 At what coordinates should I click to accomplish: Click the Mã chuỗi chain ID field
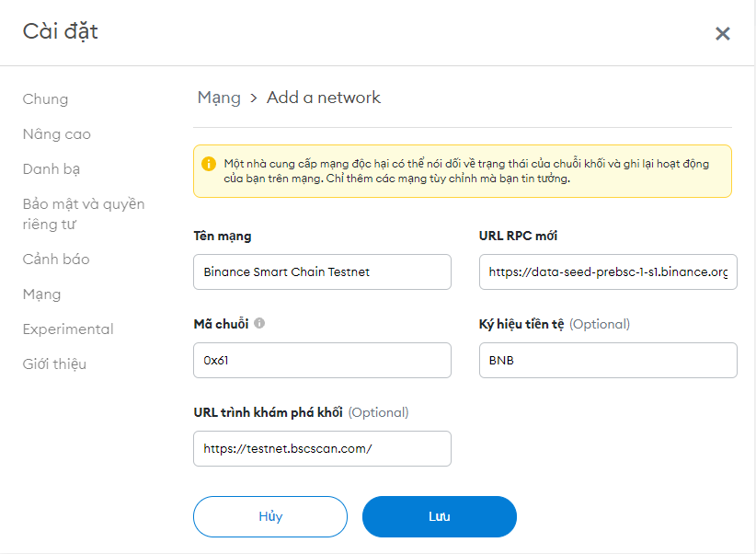click(x=322, y=361)
